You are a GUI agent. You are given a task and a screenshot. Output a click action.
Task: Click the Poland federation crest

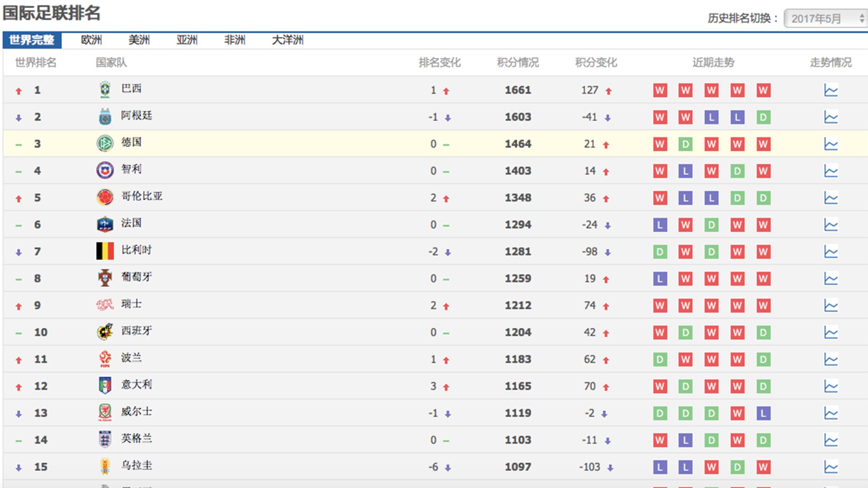104,359
